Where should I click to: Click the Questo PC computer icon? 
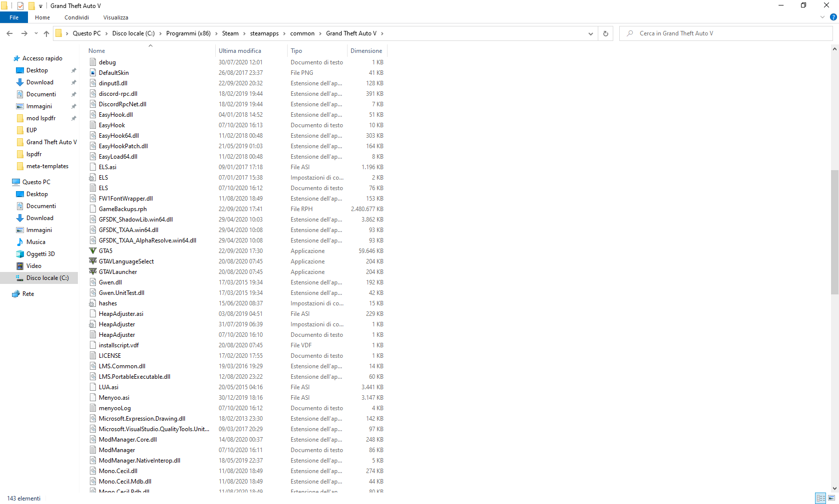click(x=16, y=182)
